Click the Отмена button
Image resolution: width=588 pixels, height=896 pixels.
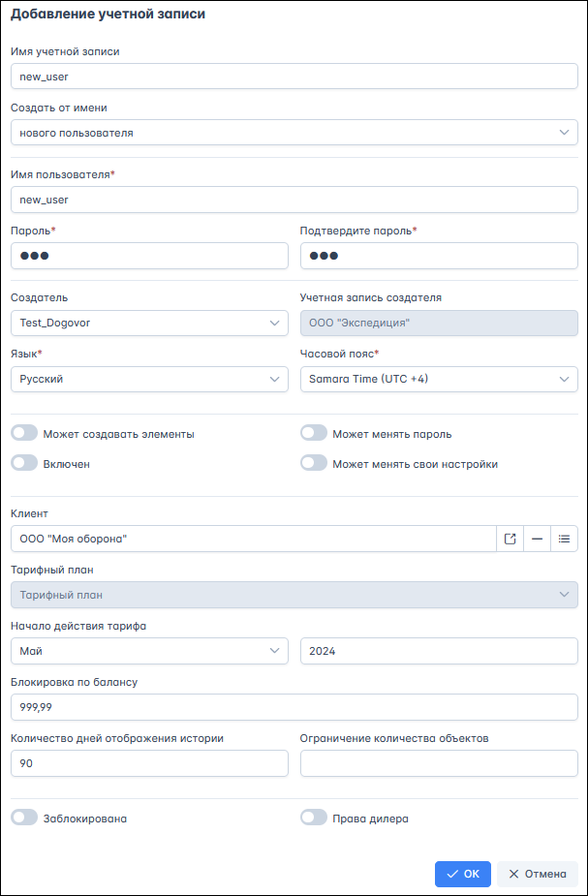click(x=537, y=874)
